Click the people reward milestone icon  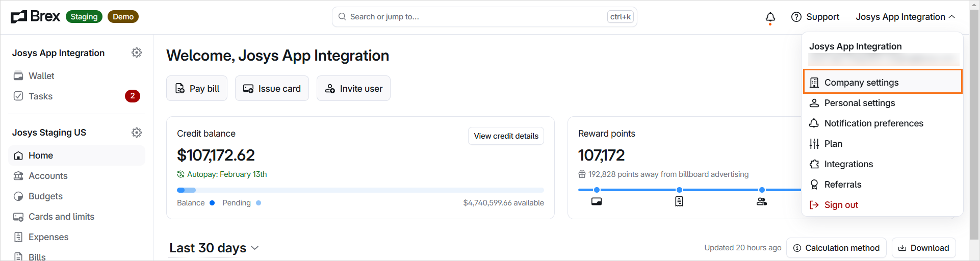tap(762, 201)
